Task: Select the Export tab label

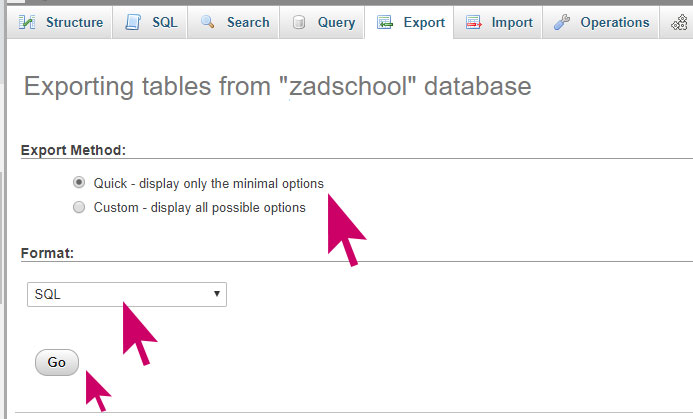Action: tap(424, 22)
